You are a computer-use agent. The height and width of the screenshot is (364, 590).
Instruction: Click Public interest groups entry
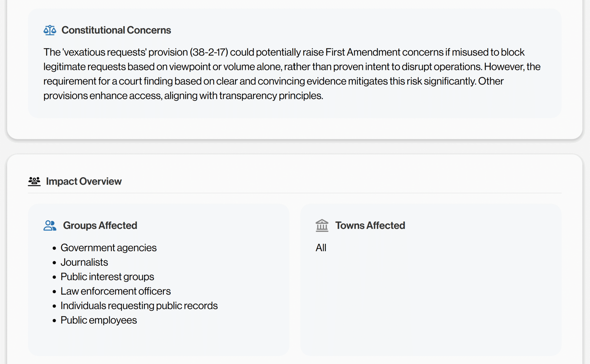[107, 277]
